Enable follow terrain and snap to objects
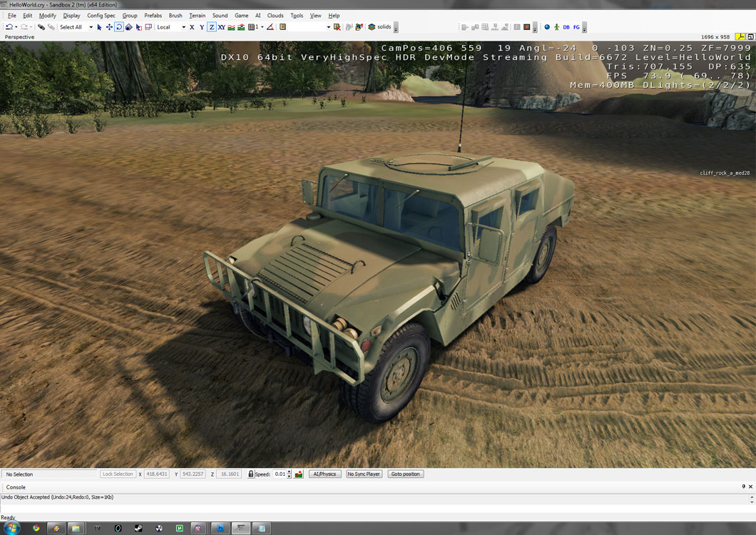The height and width of the screenshot is (535, 756). pos(241,27)
